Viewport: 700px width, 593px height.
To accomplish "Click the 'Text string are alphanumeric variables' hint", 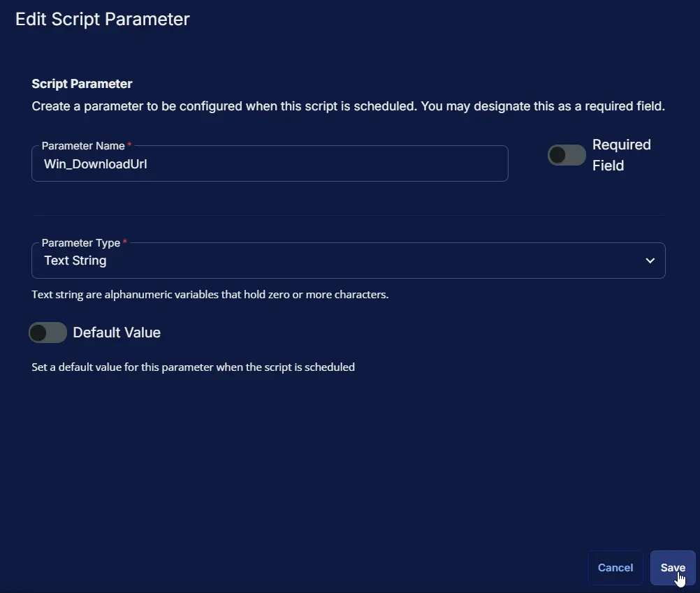I will point(210,295).
